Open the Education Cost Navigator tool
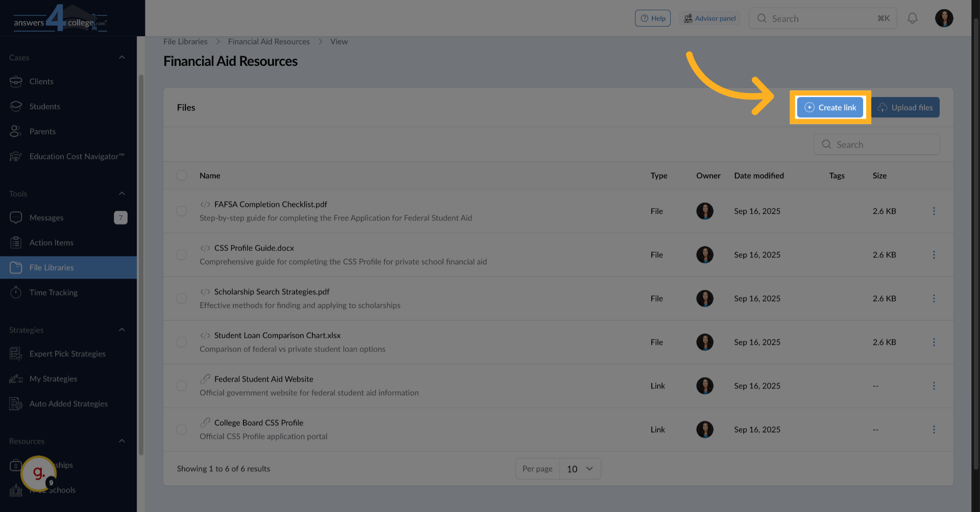 point(16,156)
